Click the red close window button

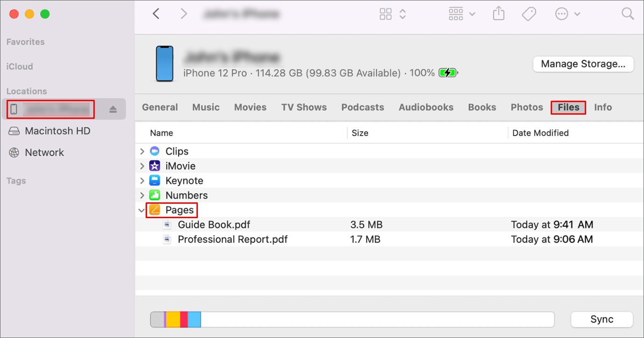click(x=14, y=14)
